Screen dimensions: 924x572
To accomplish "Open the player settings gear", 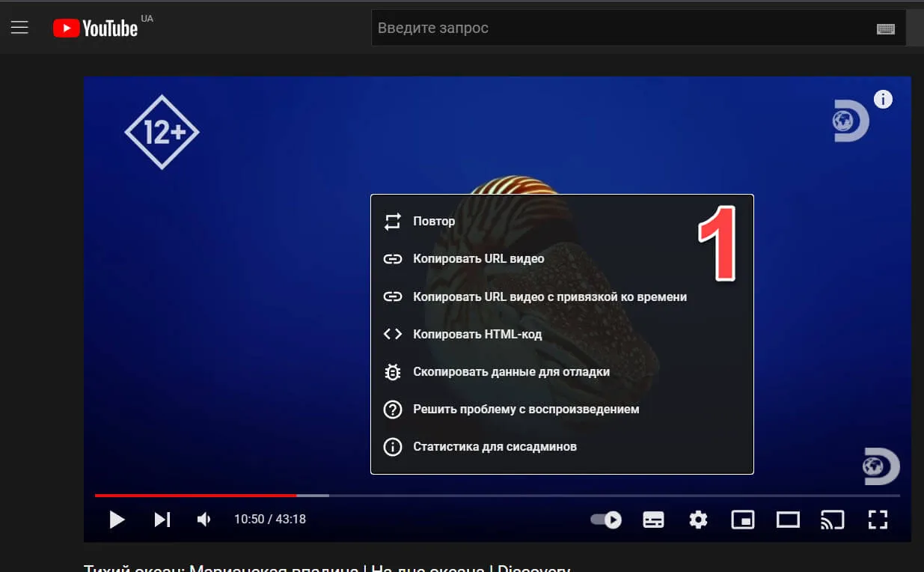I will 698,520.
